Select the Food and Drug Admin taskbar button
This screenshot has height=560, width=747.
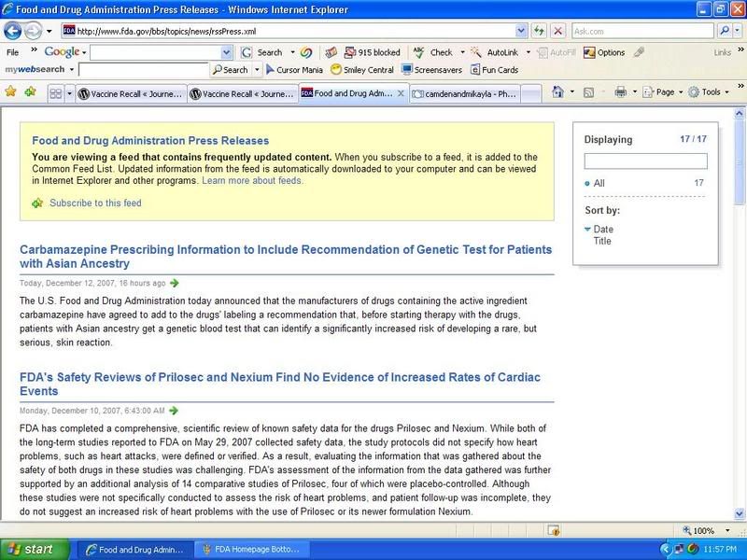[135, 550]
